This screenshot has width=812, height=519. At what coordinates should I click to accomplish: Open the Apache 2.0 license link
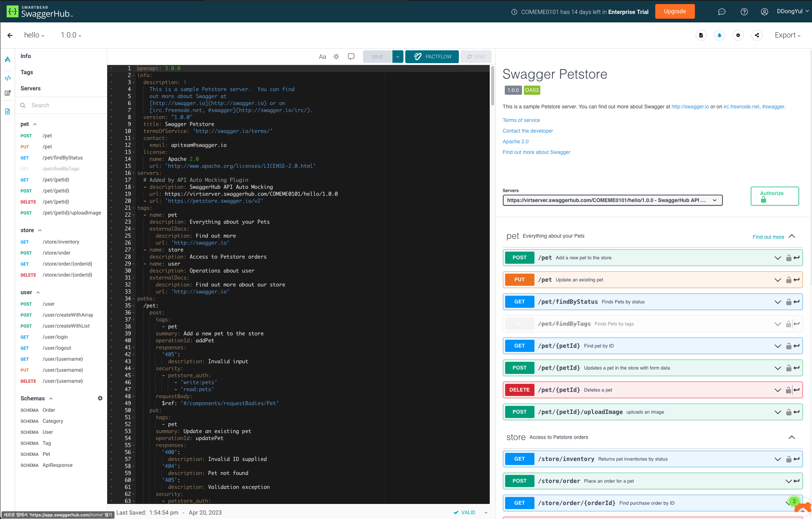pos(515,141)
